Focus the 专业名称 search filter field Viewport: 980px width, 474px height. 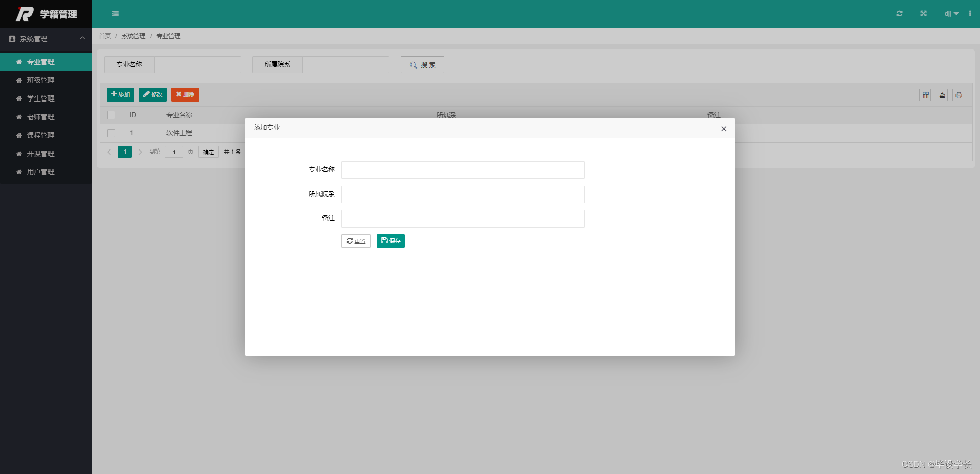click(x=198, y=65)
